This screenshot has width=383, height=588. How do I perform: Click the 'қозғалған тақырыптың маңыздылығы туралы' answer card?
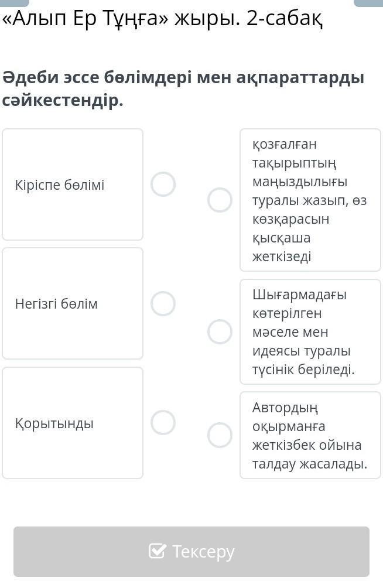pyautogui.click(x=310, y=200)
